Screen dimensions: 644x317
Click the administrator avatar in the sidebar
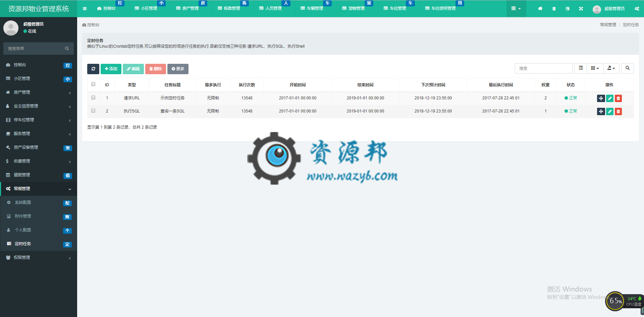click(11, 28)
